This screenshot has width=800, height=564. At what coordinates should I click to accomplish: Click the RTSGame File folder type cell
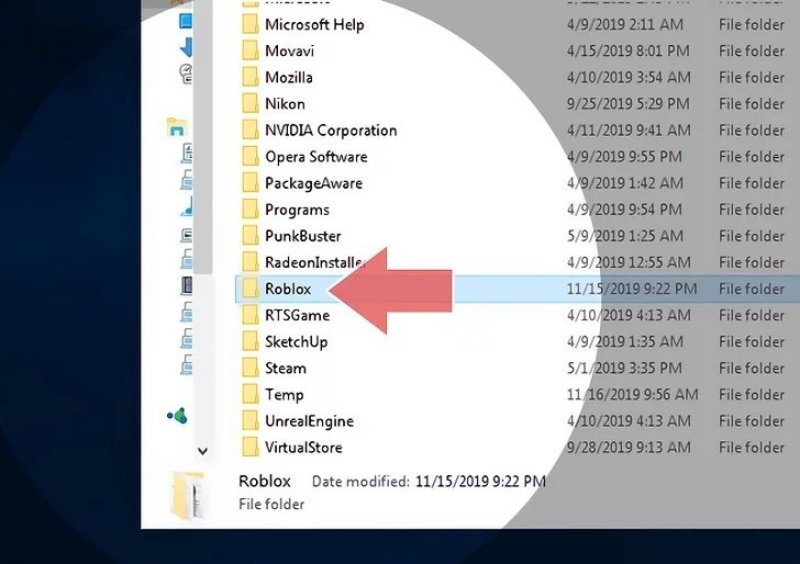751,315
